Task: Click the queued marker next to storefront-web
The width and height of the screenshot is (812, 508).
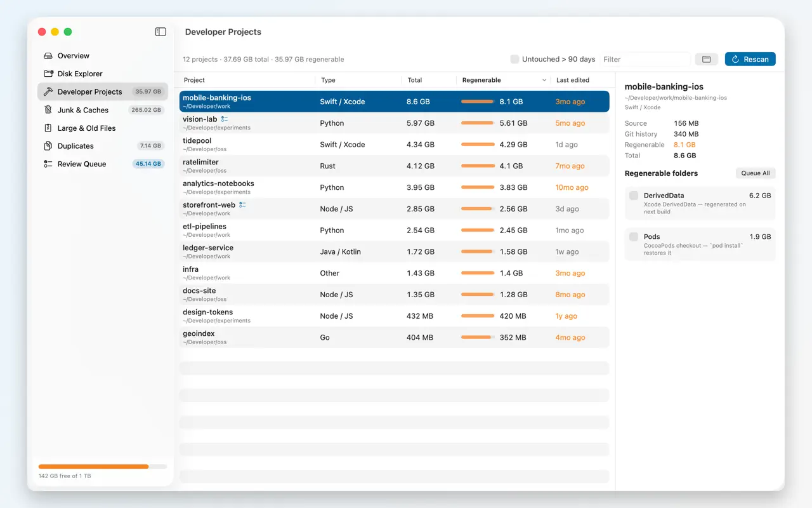Action: [242, 204]
